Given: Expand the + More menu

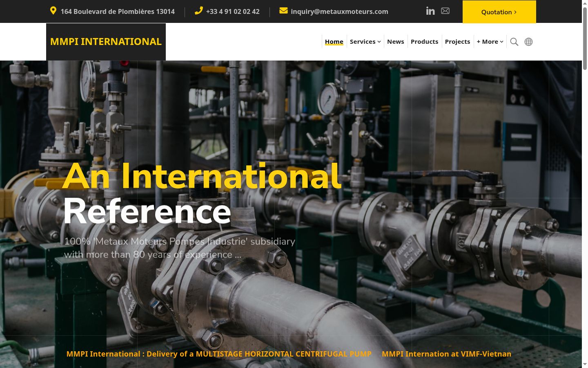Looking at the screenshot, I should pos(490,42).
